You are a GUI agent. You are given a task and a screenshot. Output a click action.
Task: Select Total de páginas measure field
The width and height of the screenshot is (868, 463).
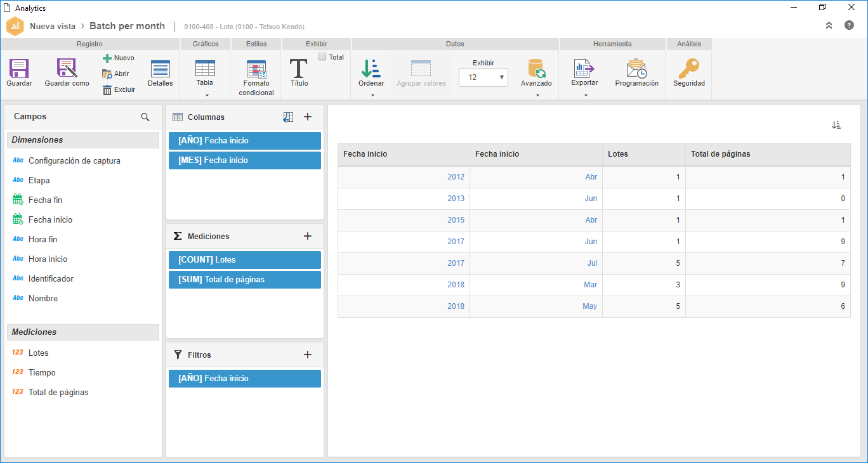[58, 393]
